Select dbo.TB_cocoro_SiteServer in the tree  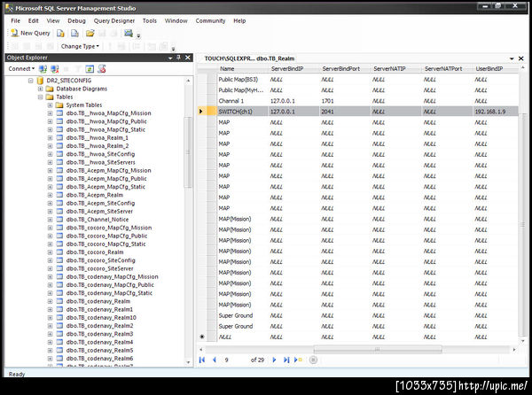click(100, 268)
